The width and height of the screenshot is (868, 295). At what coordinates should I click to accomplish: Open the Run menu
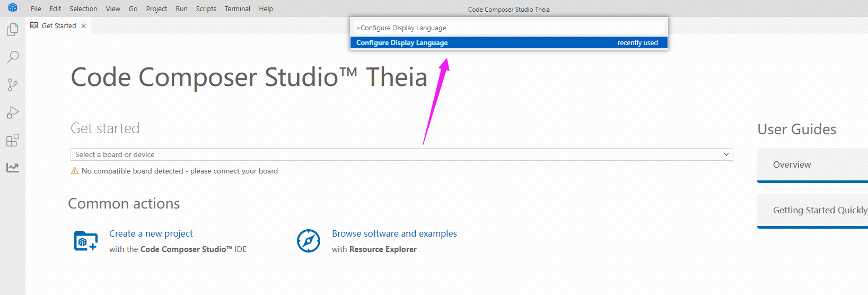click(181, 8)
